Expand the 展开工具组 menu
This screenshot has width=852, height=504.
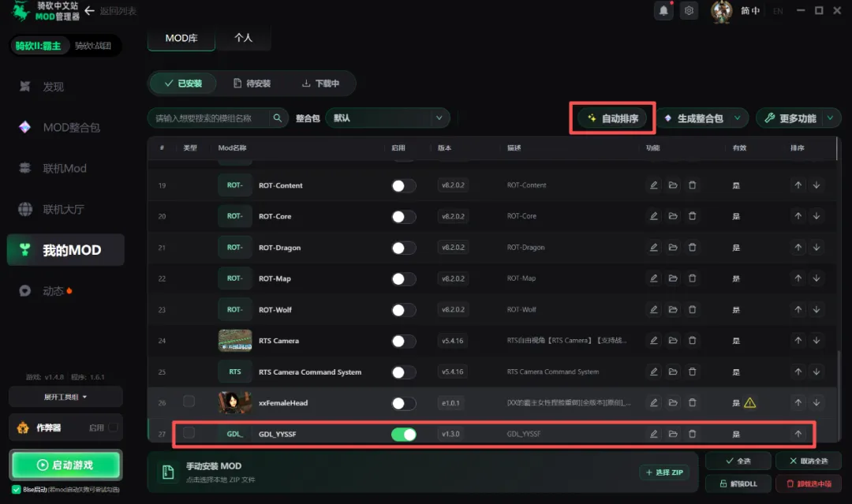(65, 397)
